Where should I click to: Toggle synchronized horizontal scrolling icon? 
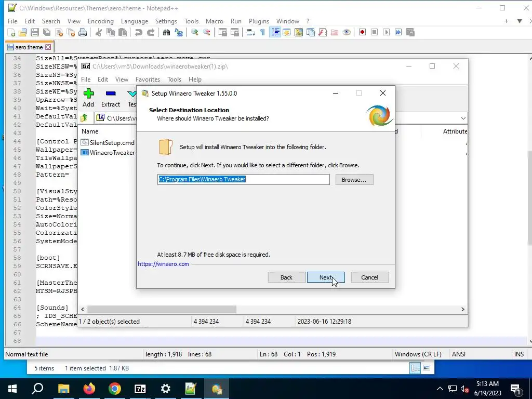234,32
